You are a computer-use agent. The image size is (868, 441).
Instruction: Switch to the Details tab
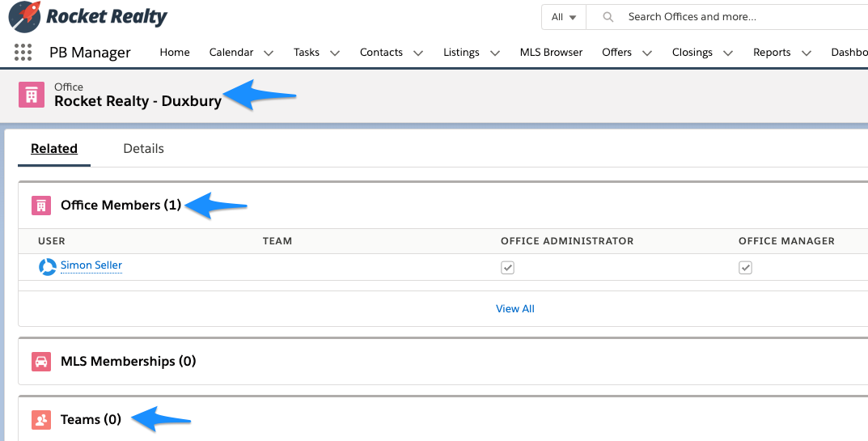143,148
